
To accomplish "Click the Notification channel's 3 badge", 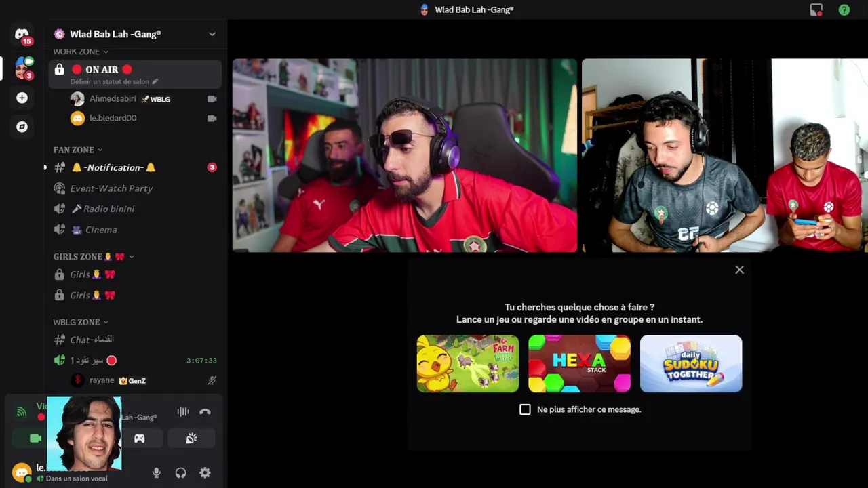I will (x=212, y=167).
